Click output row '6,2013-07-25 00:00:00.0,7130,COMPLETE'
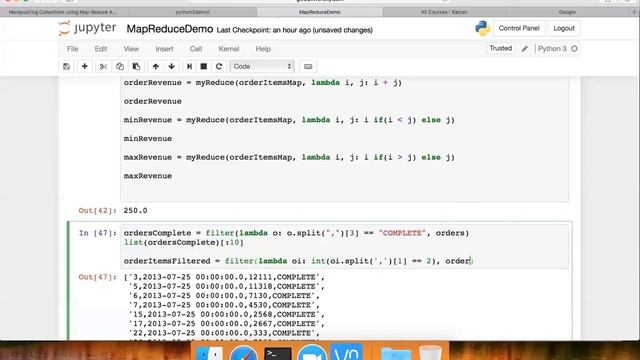The width and height of the screenshot is (640, 360). pos(224,296)
